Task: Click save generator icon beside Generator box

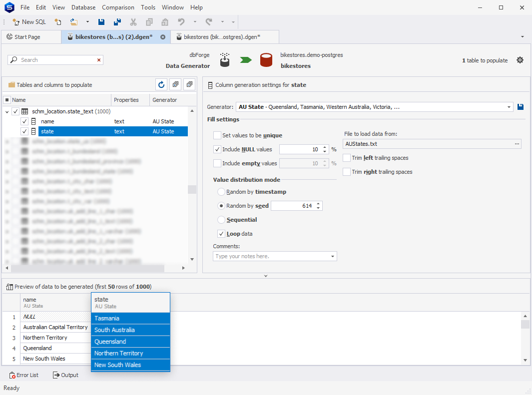Action: tap(521, 107)
